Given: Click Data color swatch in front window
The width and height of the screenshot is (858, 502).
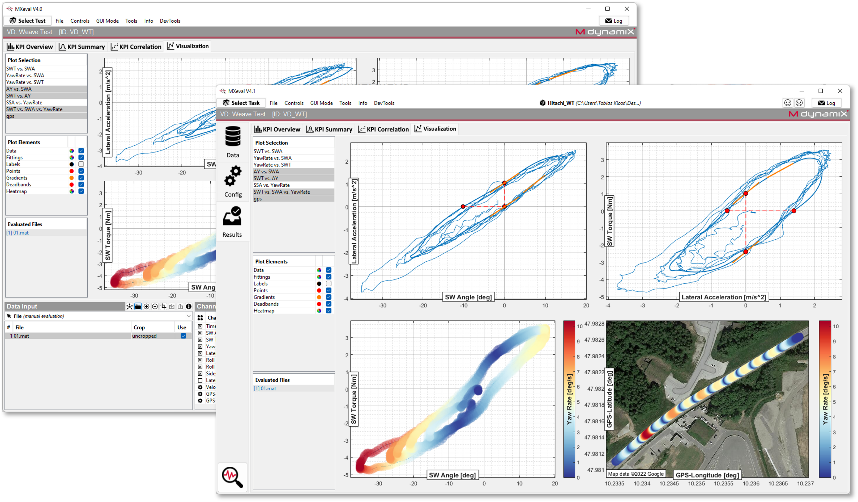Looking at the screenshot, I should 319,270.
